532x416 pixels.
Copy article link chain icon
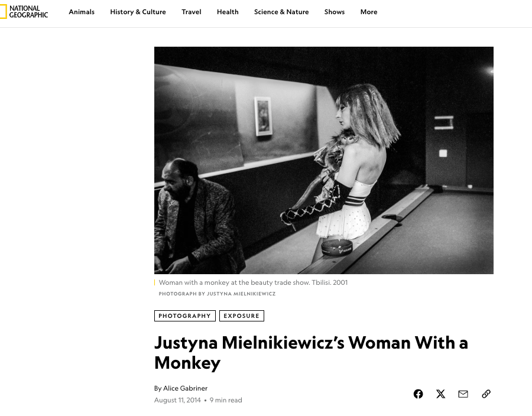(486, 394)
